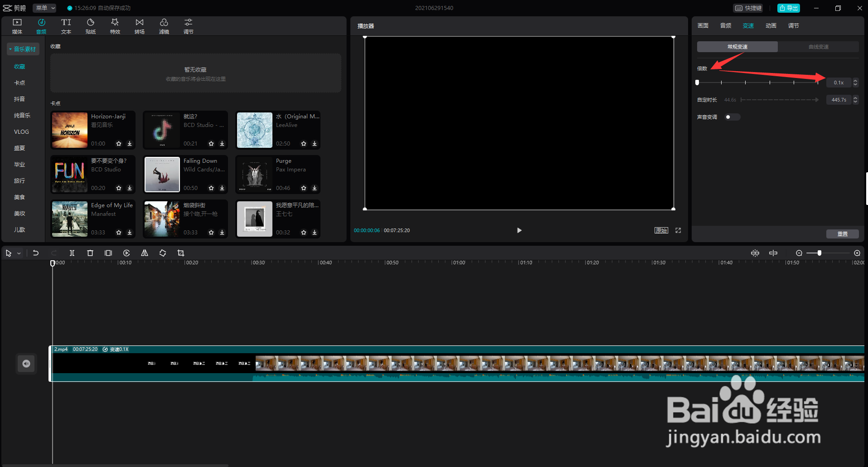Click the 445.7s duration input field
This screenshot has height=467, width=868.
pos(839,100)
